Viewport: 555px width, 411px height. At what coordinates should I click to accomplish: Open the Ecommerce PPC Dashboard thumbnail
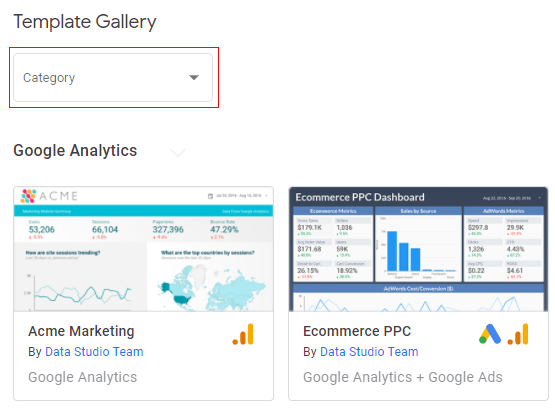[x=418, y=249]
